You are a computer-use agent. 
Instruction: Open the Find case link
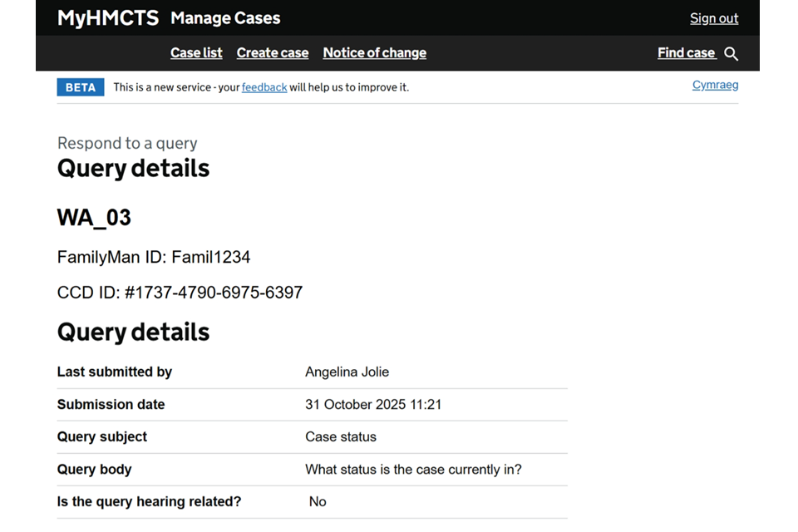coord(686,53)
